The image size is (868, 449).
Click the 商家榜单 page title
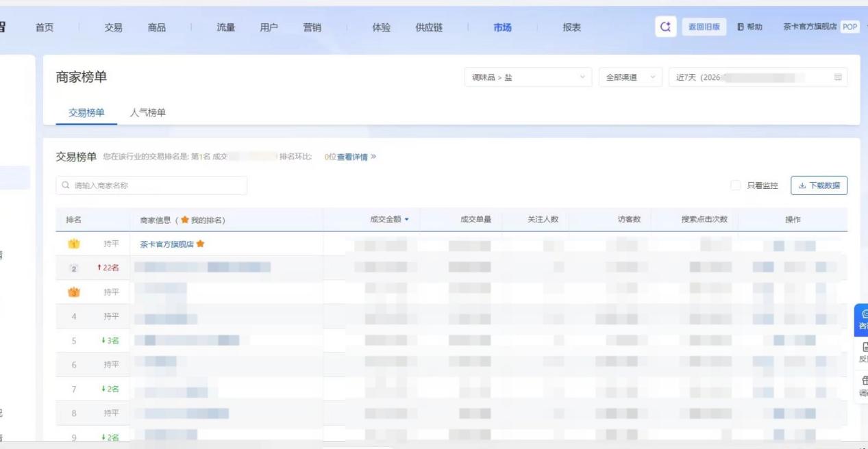pyautogui.click(x=82, y=77)
